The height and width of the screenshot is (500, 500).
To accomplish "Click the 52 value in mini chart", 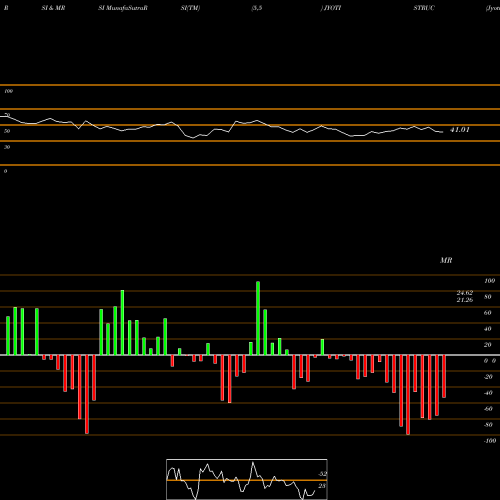I will pyautogui.click(x=322, y=474).
